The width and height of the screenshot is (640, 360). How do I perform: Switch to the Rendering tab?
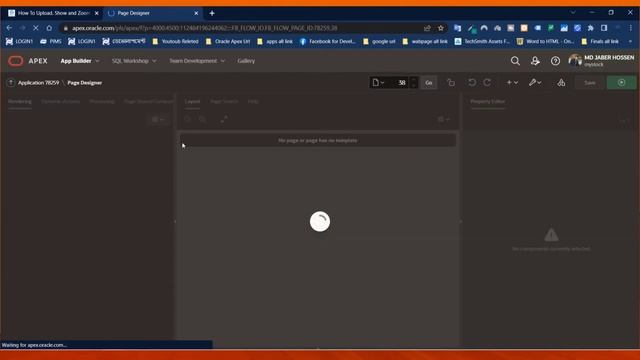(x=20, y=101)
